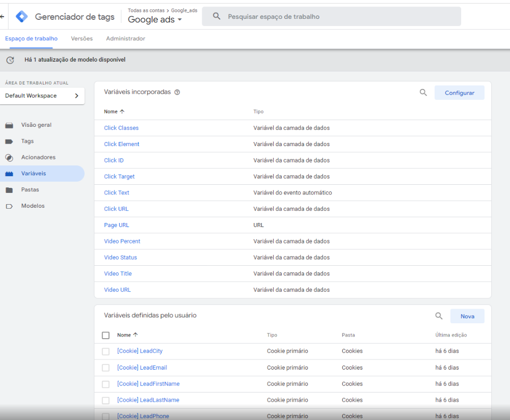Screen dimensions: 510x420
Task: Open the Video Status variable
Action: pyautogui.click(x=120, y=258)
